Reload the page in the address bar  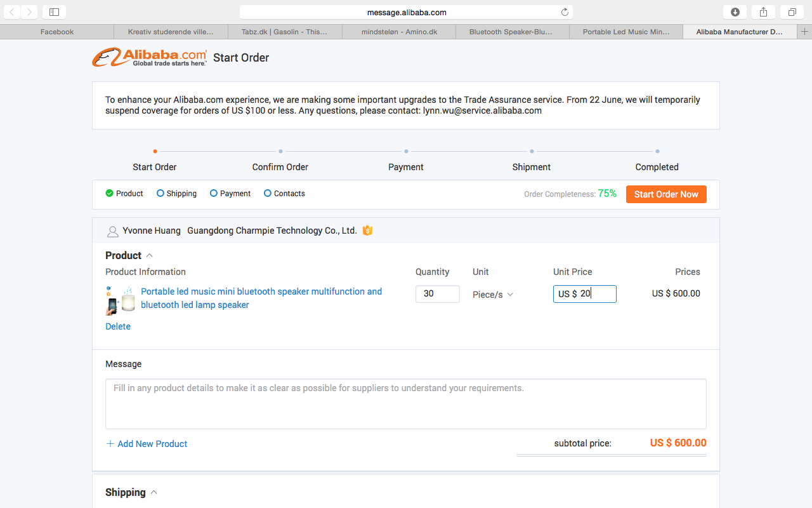565,12
